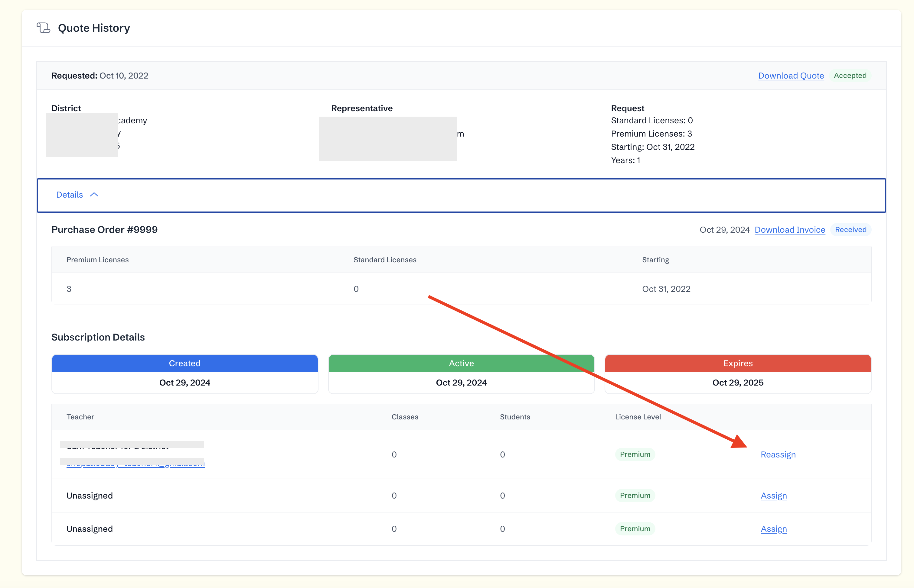Image resolution: width=914 pixels, height=588 pixels.
Task: Click Premium badge in the teacher row
Action: click(x=635, y=454)
